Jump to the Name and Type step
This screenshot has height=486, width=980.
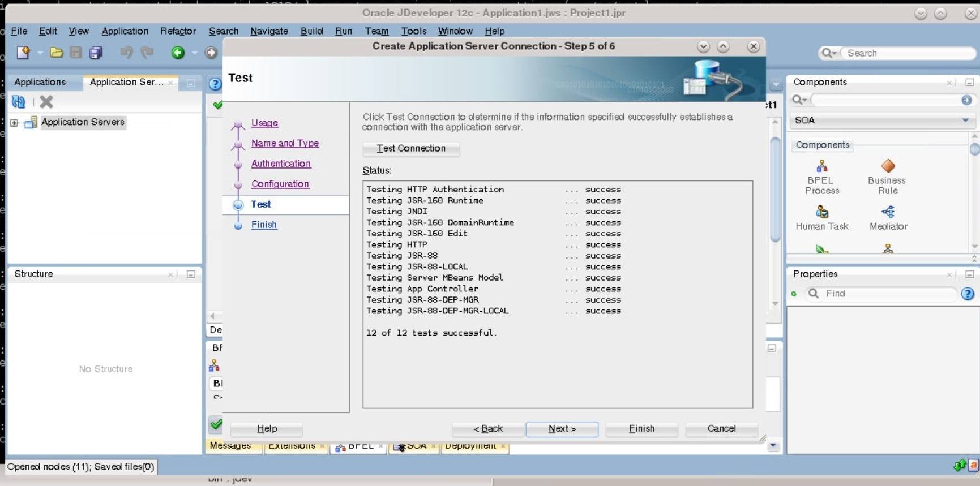[x=285, y=143]
